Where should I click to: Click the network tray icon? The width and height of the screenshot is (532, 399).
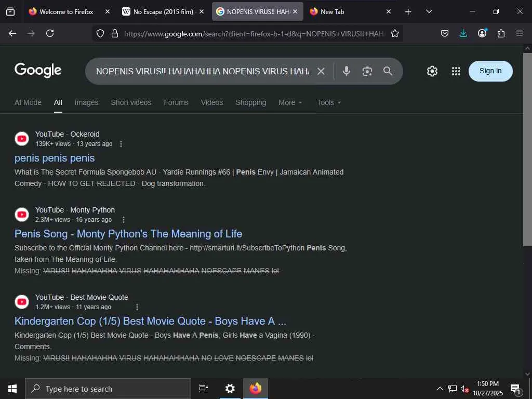453,389
